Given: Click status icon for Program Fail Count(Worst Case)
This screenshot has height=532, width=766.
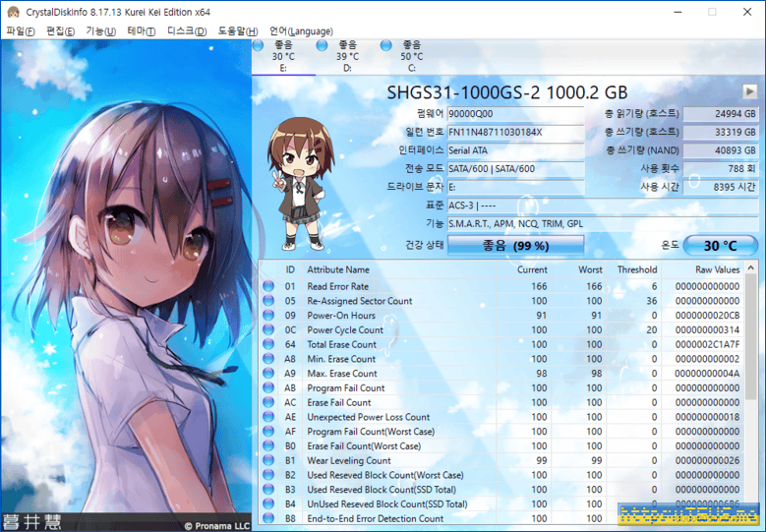Looking at the screenshot, I should (268, 432).
